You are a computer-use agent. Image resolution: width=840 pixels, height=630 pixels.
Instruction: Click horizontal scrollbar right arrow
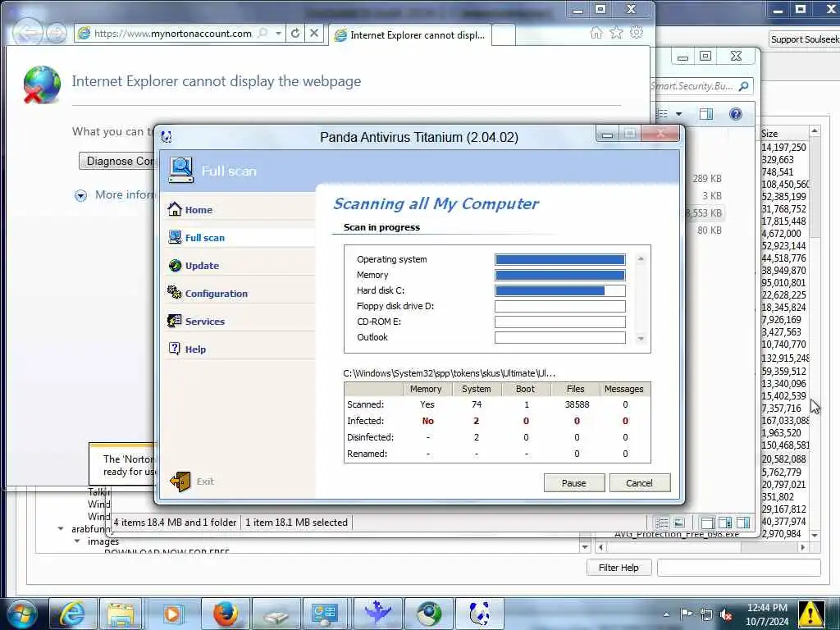(802, 547)
